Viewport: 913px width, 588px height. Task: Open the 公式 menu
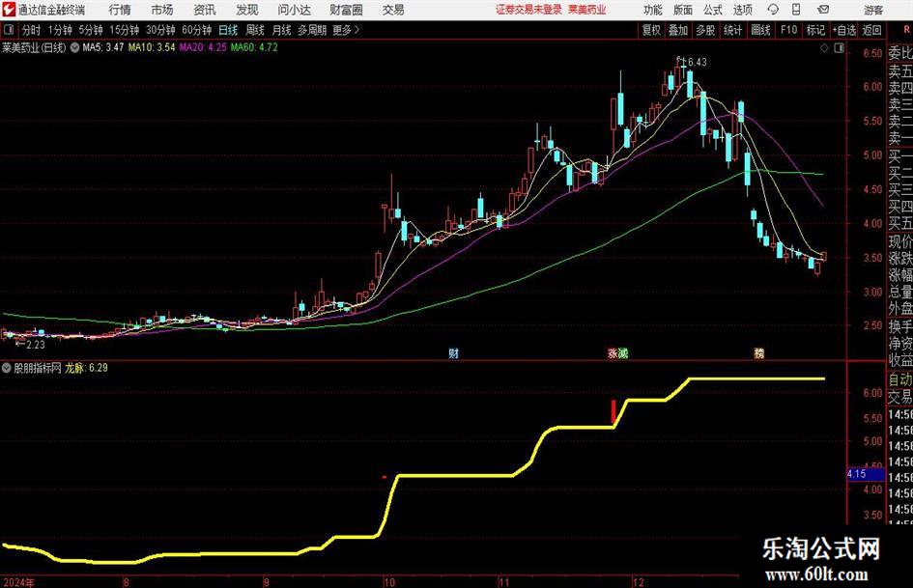click(713, 10)
